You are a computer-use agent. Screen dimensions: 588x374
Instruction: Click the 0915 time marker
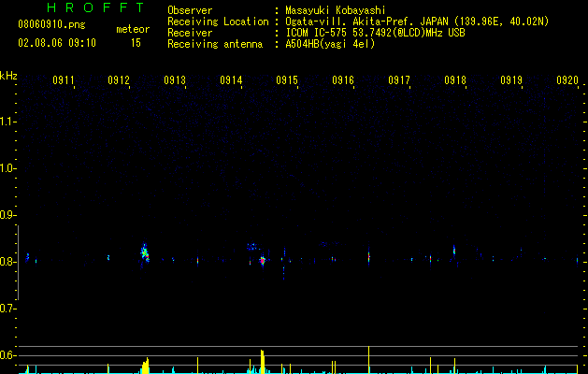(x=287, y=80)
